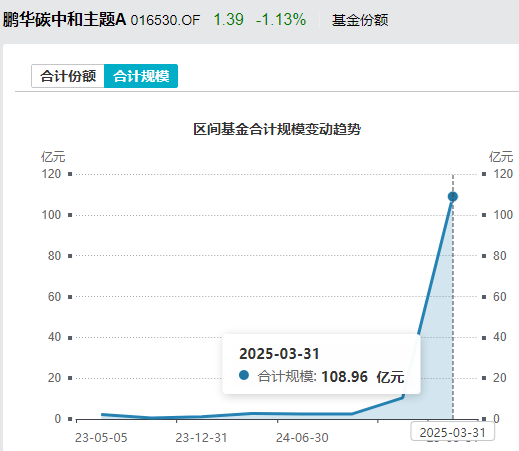Select the 合计规模 tab
Viewport: 519px width, 451px height.
click(141, 76)
